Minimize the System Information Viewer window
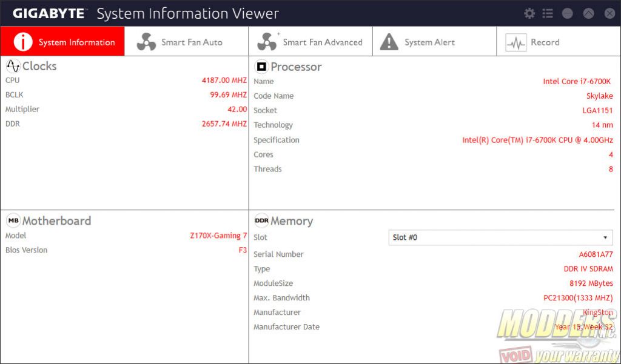This screenshot has width=621, height=364. pos(568,13)
